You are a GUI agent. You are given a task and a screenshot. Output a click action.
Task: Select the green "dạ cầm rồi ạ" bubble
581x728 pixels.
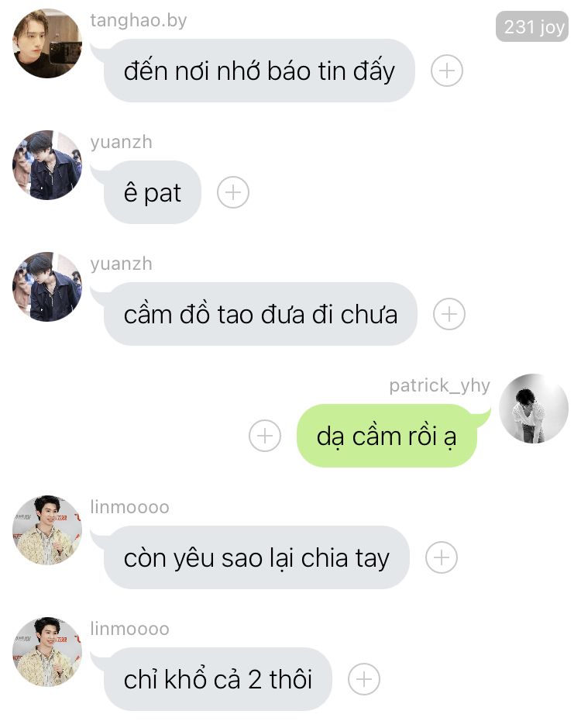[387, 436]
